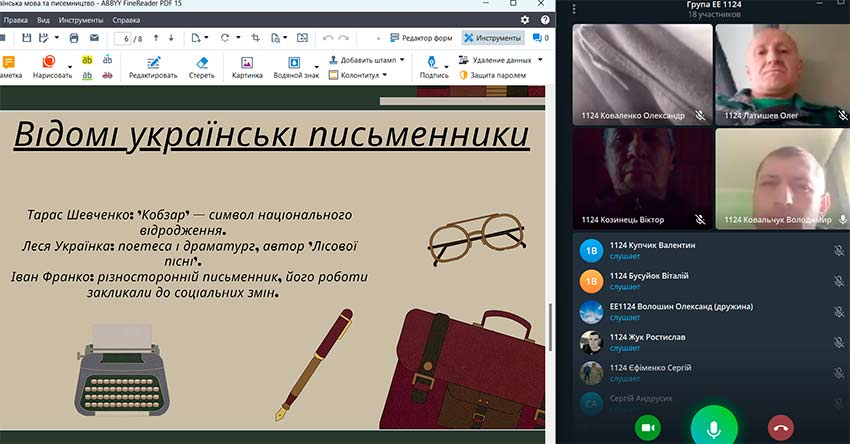Toggle the camera video button

(x=648, y=427)
